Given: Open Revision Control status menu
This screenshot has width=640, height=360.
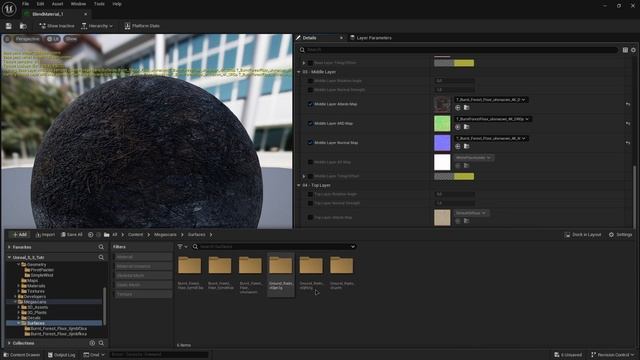Looking at the screenshot, I should tap(612, 355).
